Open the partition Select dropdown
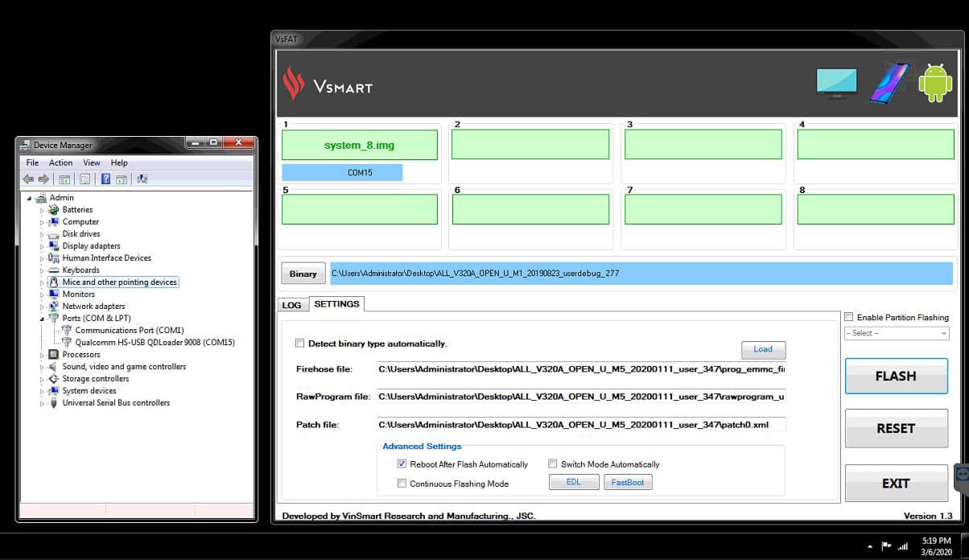The width and height of the screenshot is (969, 560). pyautogui.click(x=897, y=333)
